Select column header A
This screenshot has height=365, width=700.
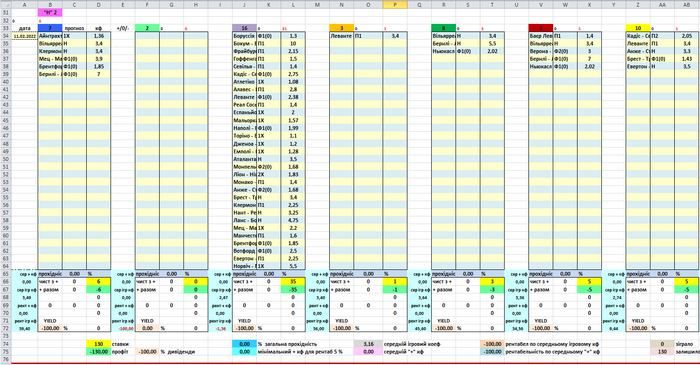[25, 5]
